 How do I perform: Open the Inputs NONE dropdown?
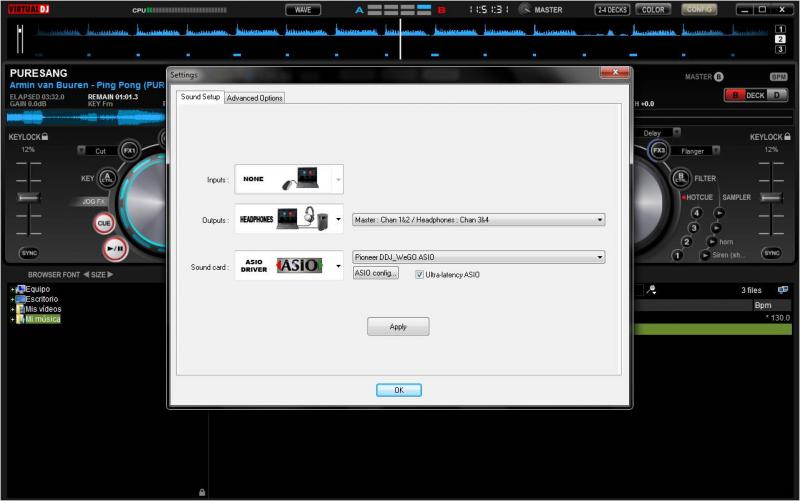pyautogui.click(x=289, y=179)
